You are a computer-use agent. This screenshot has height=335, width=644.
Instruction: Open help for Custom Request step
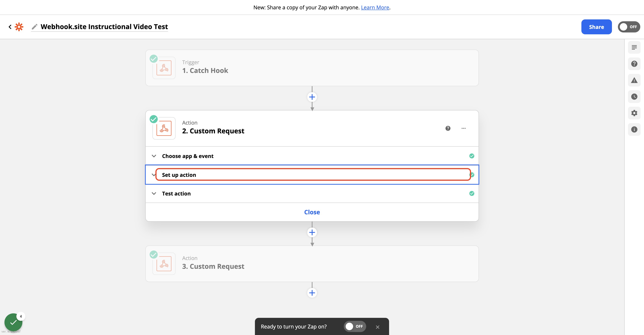pyautogui.click(x=448, y=128)
